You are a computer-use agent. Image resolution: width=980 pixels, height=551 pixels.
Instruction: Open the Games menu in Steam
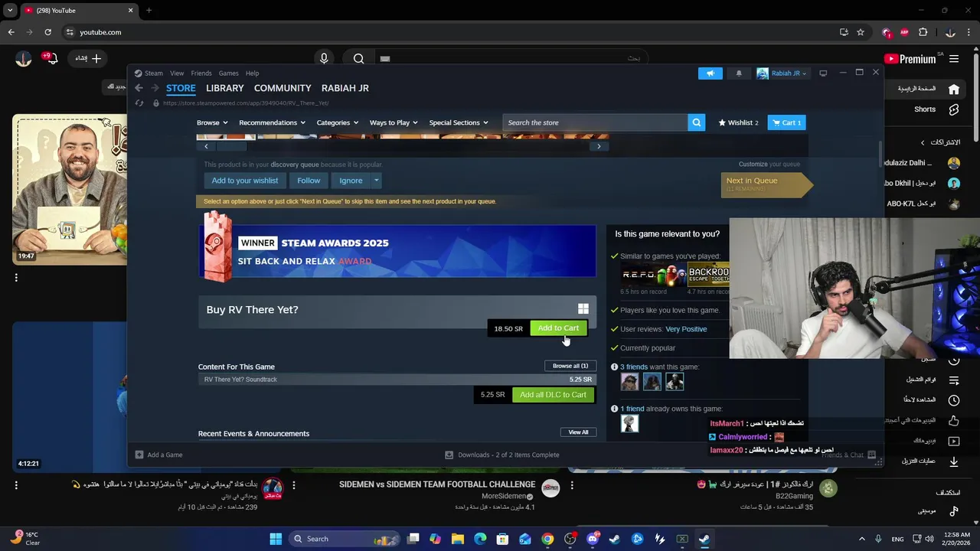228,73
